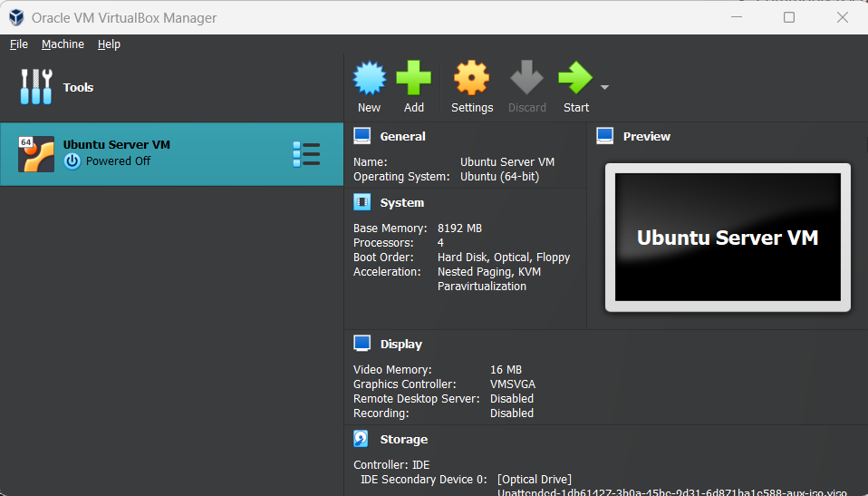
Task: Select Ubuntu Server VM in the machine list
Action: (x=171, y=154)
